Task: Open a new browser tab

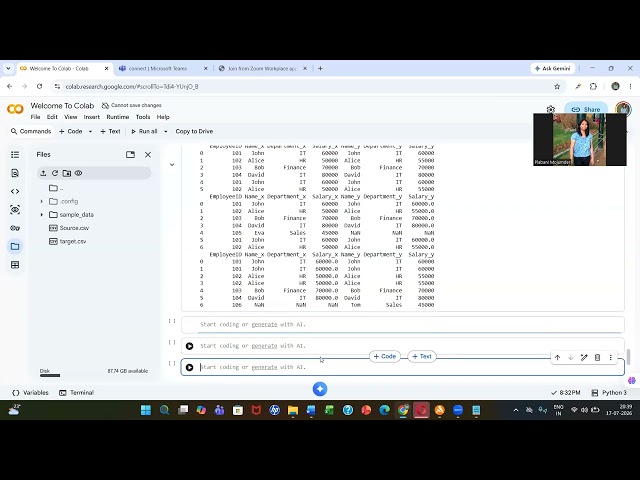Action: (320, 69)
